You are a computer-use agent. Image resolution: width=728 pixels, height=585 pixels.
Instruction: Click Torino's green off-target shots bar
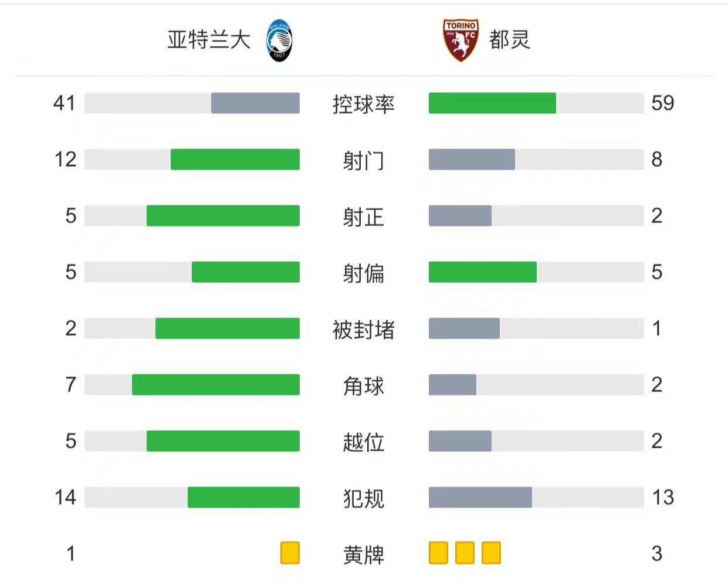[483, 272]
